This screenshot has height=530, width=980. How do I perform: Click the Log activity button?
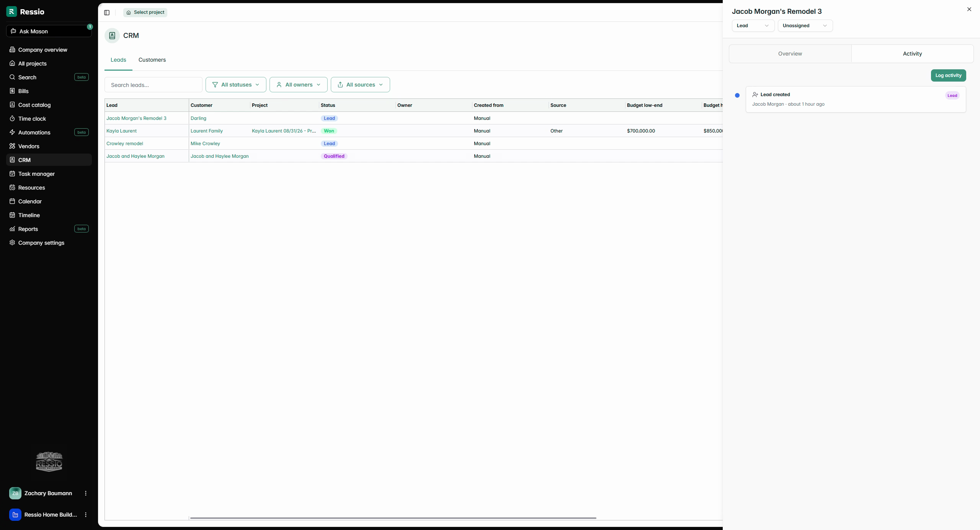click(948, 75)
